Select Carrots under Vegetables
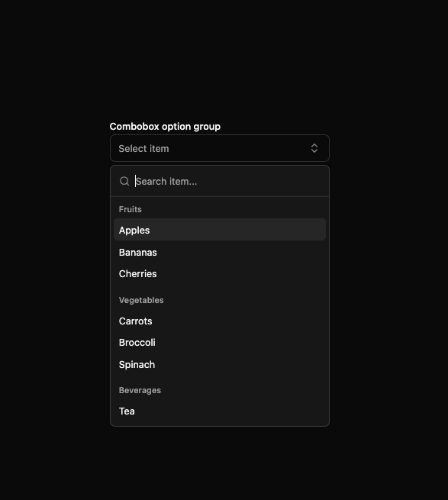The height and width of the screenshot is (500, 448). tap(219, 321)
